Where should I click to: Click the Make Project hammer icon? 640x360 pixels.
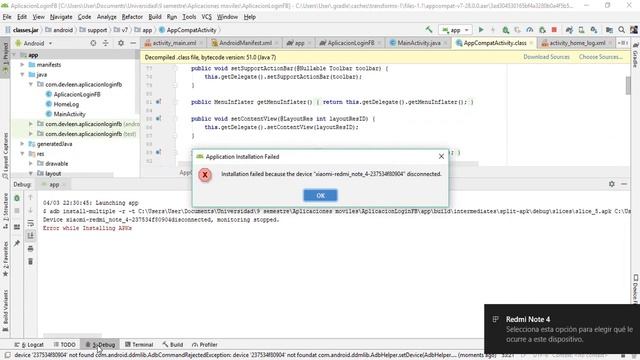pos(429,30)
